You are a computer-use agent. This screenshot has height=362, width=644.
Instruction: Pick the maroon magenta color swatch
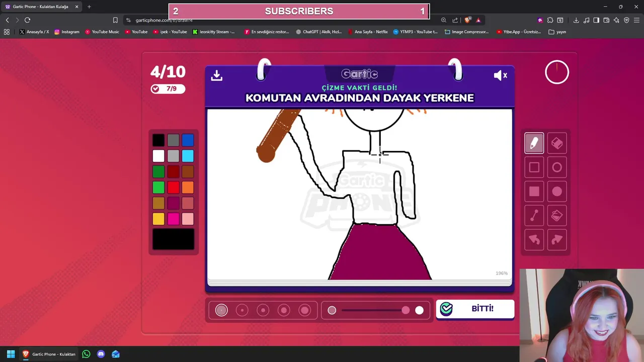pos(173,203)
